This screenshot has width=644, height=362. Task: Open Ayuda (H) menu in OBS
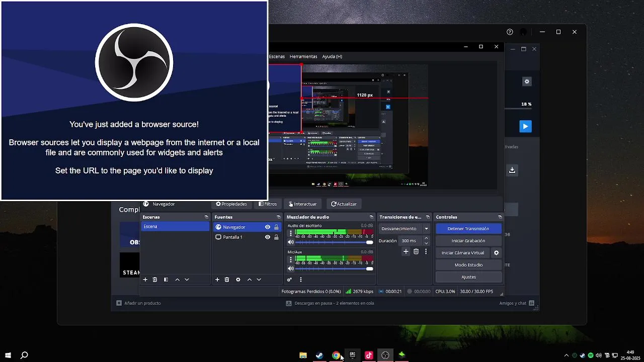332,57
